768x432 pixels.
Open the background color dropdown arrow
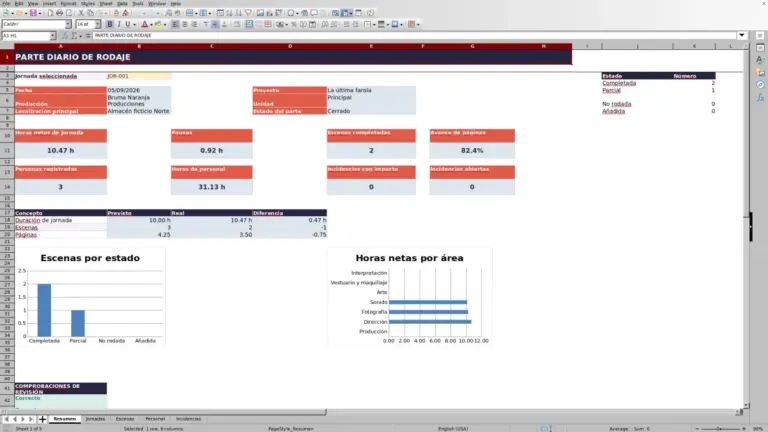tap(165, 24)
